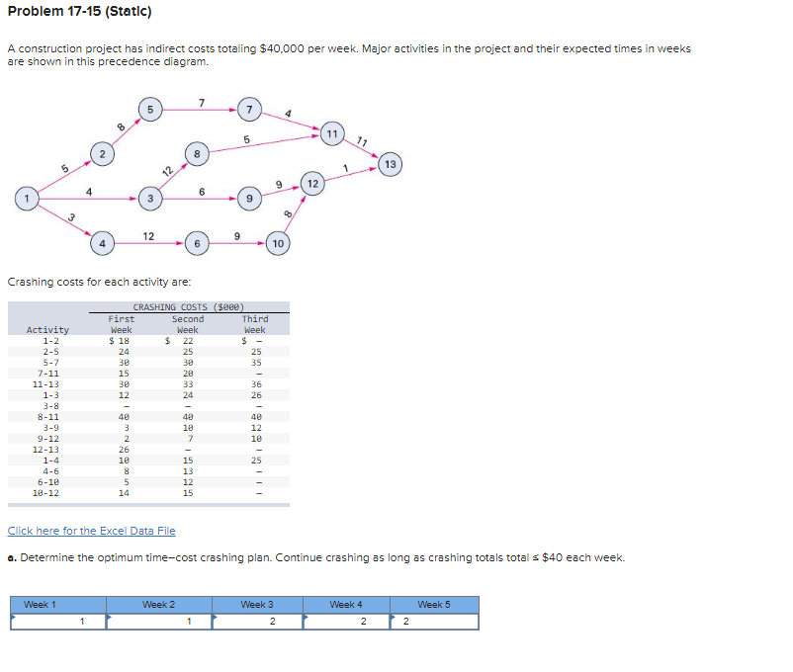The height and width of the screenshot is (672, 793).
Task: Click node 9 in the precedence diagram
Action: (249, 199)
